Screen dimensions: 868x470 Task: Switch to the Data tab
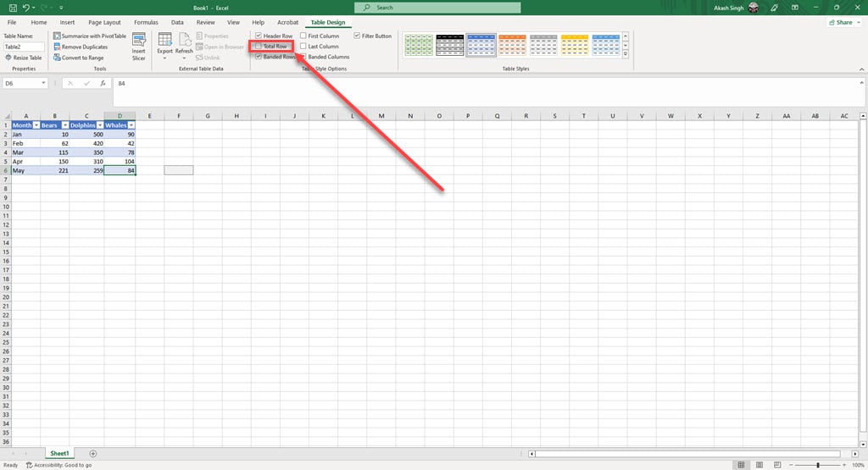pos(177,23)
